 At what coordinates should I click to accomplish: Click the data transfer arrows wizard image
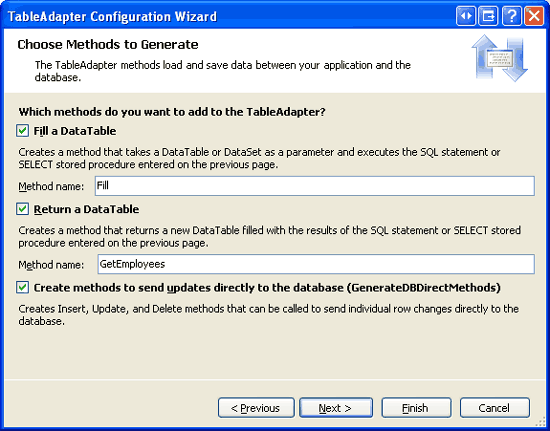(x=499, y=58)
